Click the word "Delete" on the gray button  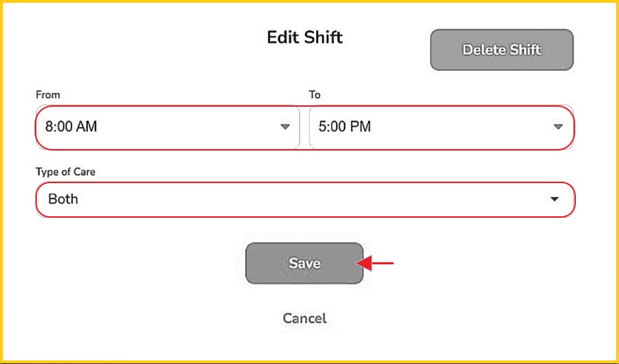[484, 49]
